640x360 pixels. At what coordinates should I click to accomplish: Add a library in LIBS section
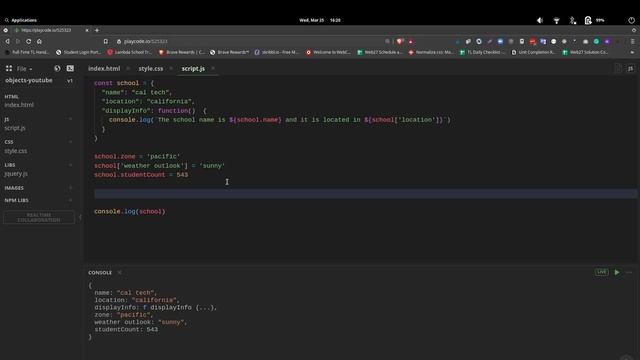[71, 164]
